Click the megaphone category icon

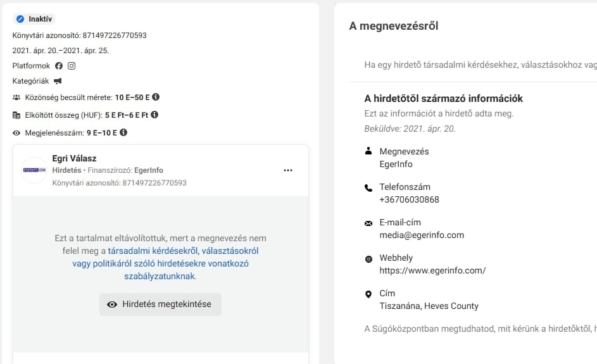(x=58, y=81)
